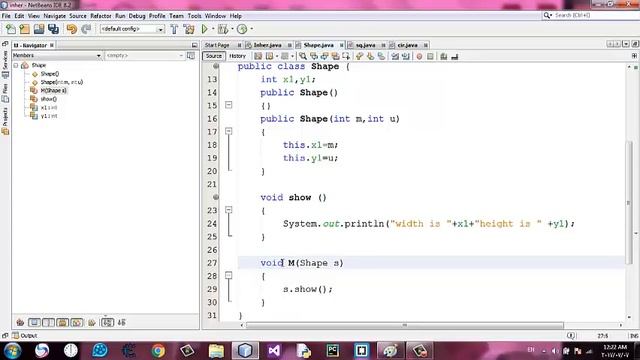This screenshot has width=640, height=360.
Task: Click the New Project toolbar icon
Action: (x=24, y=29)
